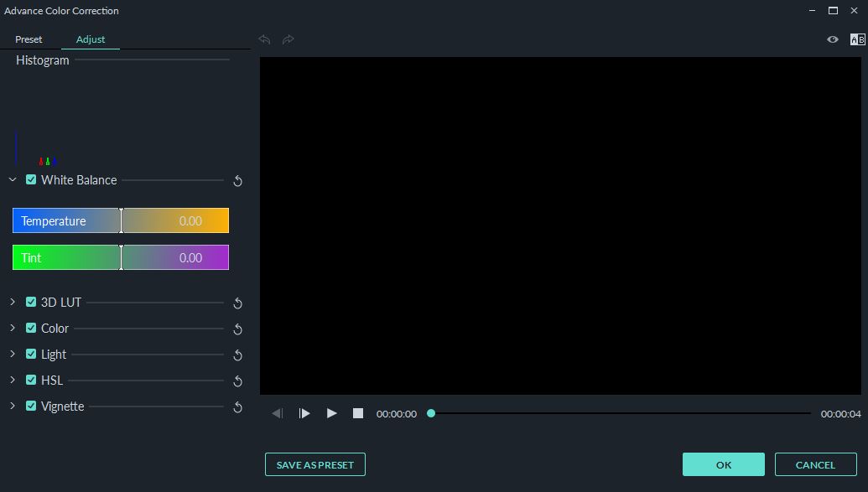
Task: Click the black video preview area
Action: [x=560, y=225]
